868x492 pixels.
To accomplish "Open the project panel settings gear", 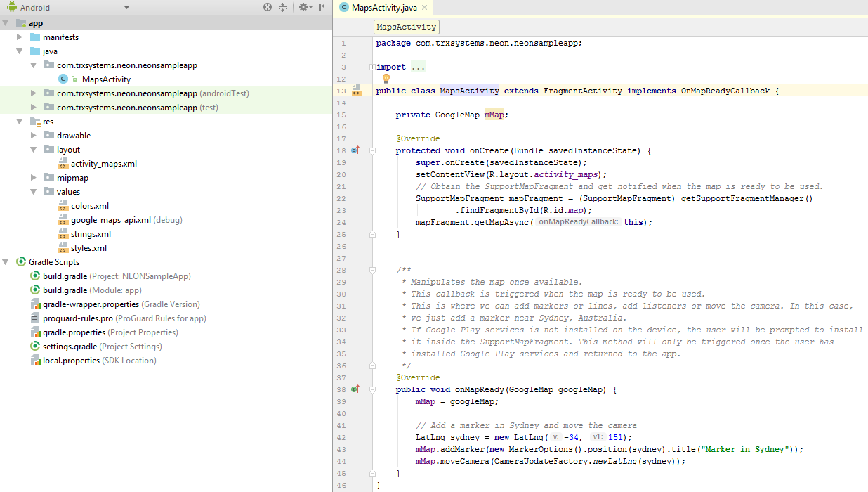I will (304, 7).
